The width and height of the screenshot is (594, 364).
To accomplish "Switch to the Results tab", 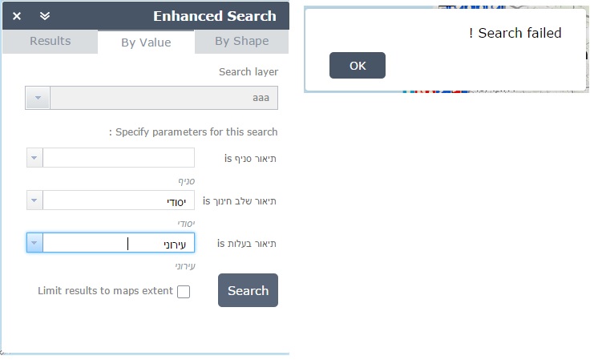I will (50, 41).
